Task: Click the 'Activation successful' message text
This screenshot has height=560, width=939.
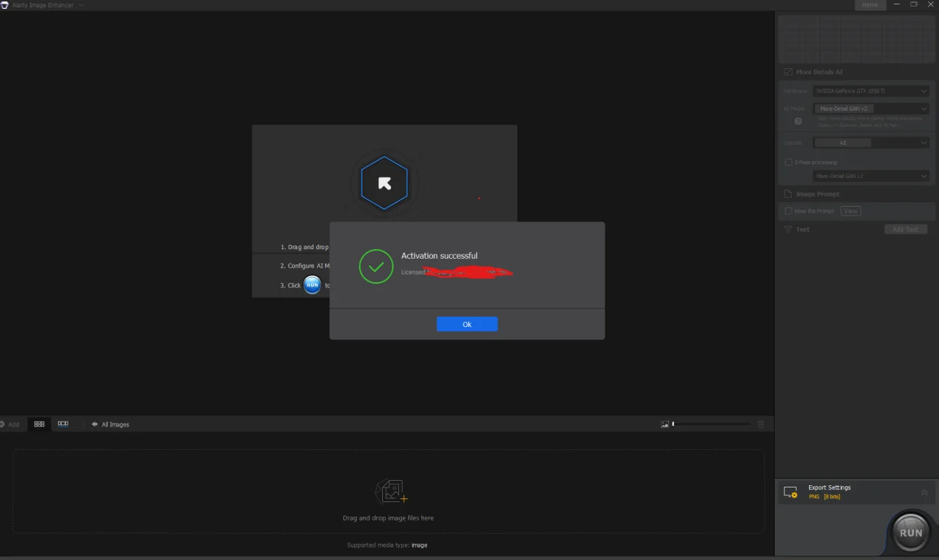Action: coord(439,256)
